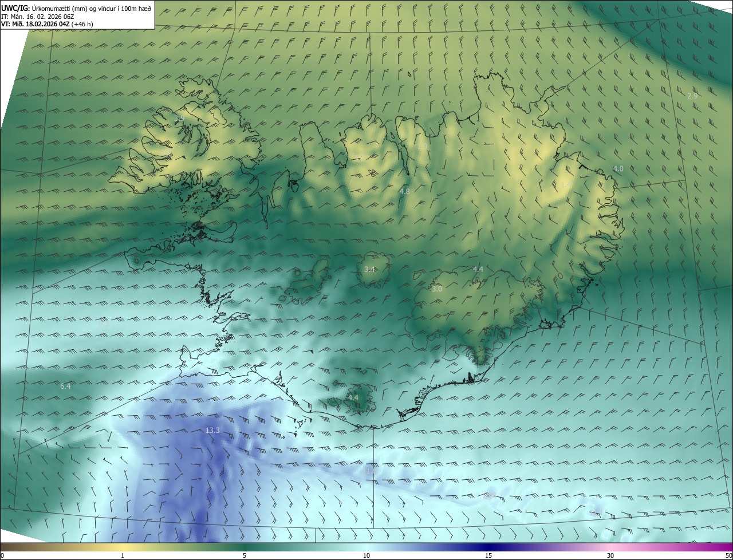Click the color scale tick label 1
The height and width of the screenshot is (560, 733).
[123, 555]
